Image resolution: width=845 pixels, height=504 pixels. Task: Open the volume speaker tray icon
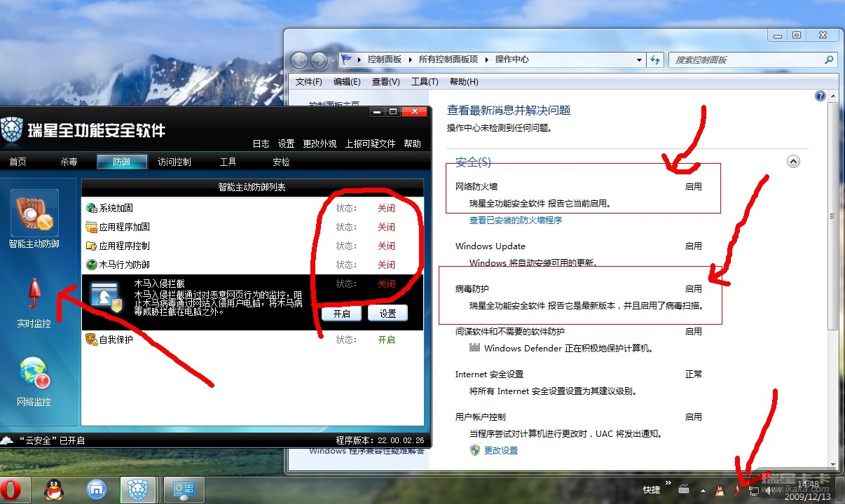tap(771, 491)
